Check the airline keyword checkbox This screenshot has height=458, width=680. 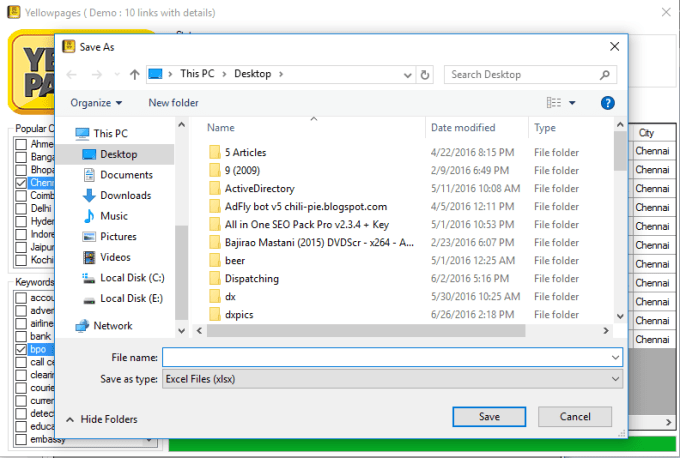pos(21,324)
